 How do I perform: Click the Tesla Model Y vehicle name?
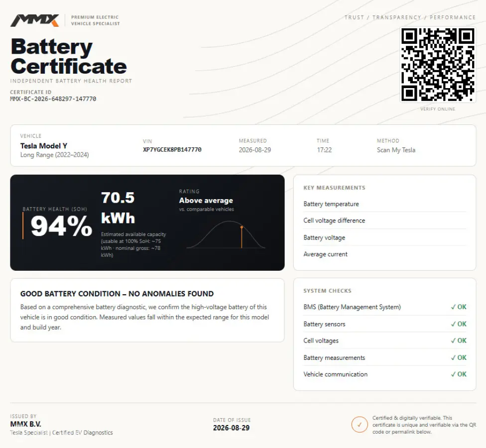[x=44, y=146]
